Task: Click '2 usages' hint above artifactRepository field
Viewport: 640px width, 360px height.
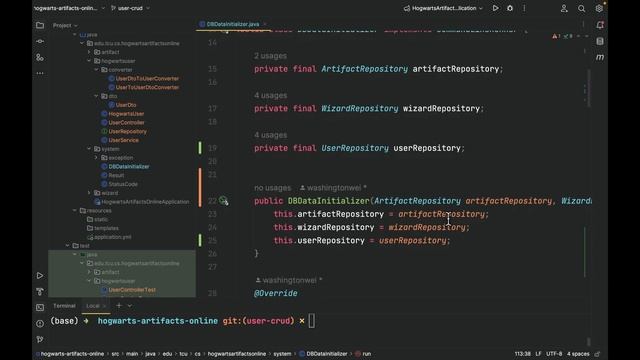Action: click(x=270, y=56)
